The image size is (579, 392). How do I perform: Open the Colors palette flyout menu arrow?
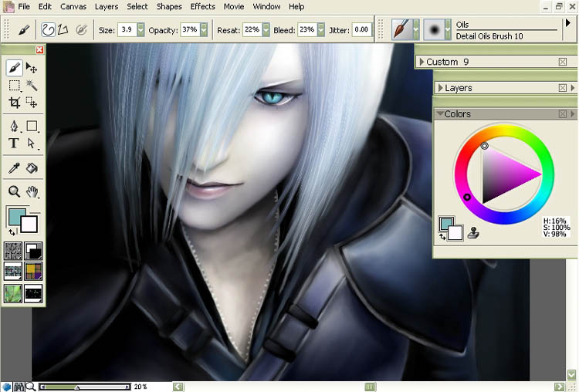(573, 114)
